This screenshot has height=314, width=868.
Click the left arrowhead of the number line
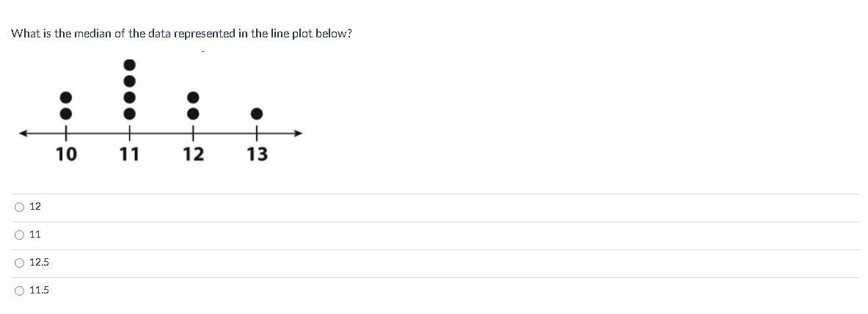point(24,134)
